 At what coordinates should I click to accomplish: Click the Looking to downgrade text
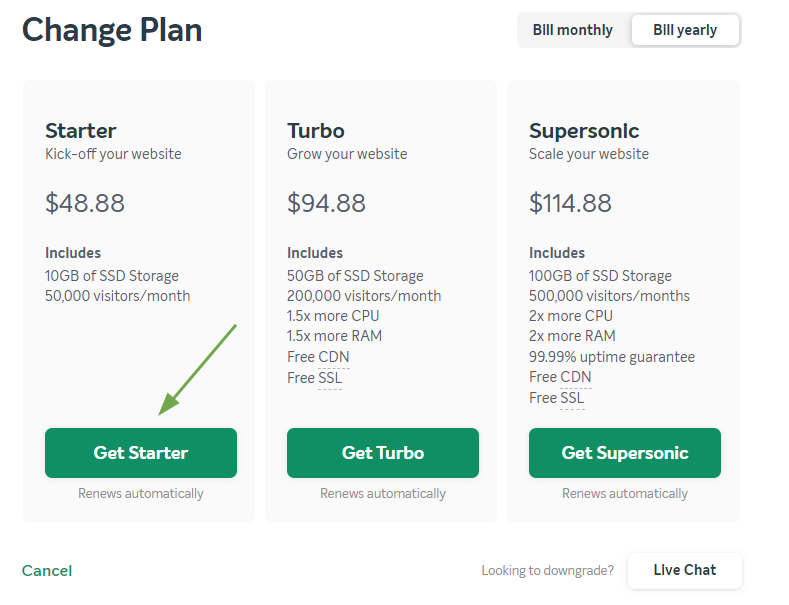[x=547, y=570]
